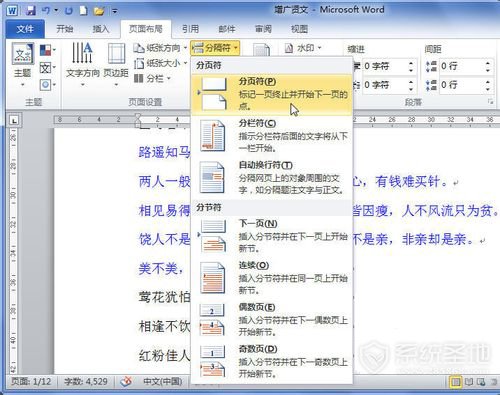Open the 文件 tab
Viewport: 500px width, 395px height.
25,29
